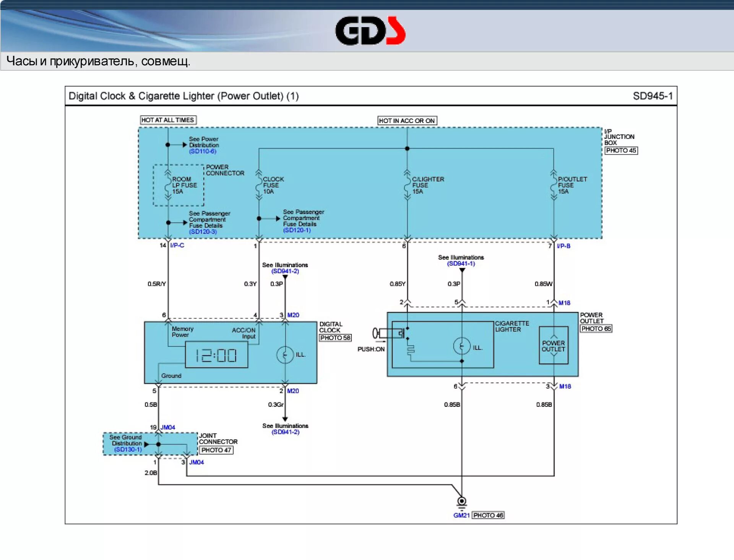
Task: Open PHOTO 58 for Digital Clock
Action: pos(335,338)
